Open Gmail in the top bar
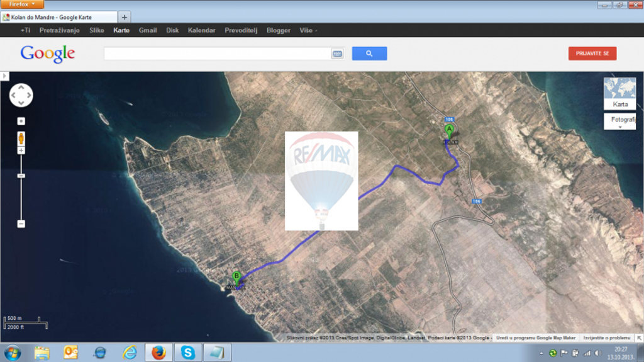 click(x=148, y=30)
